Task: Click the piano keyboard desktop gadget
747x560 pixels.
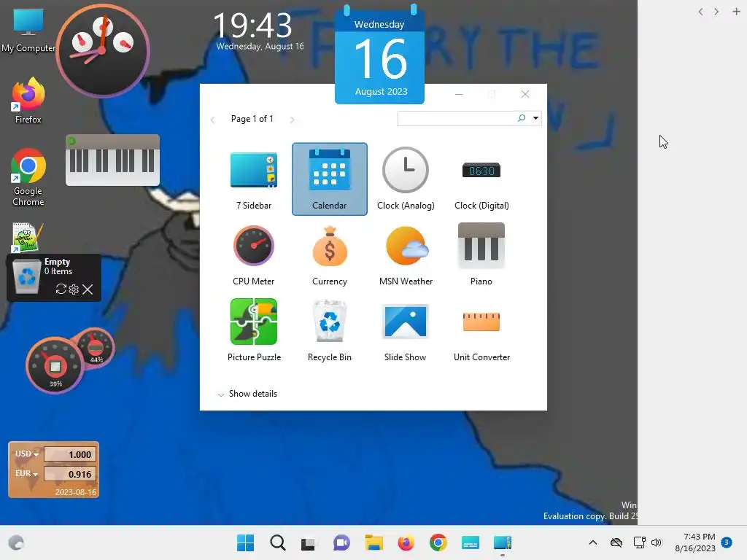Action: pos(112,160)
